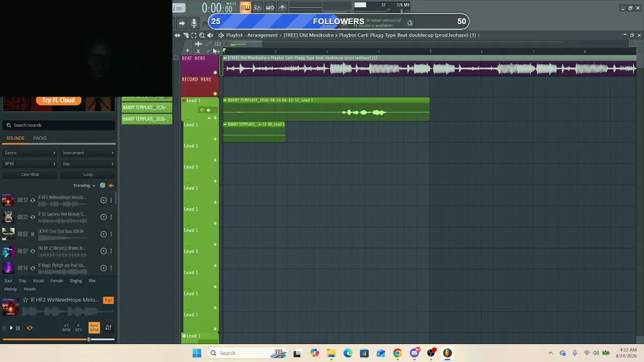
Task: Open the Key filter dropdown
Action: pyautogui.click(x=88, y=164)
